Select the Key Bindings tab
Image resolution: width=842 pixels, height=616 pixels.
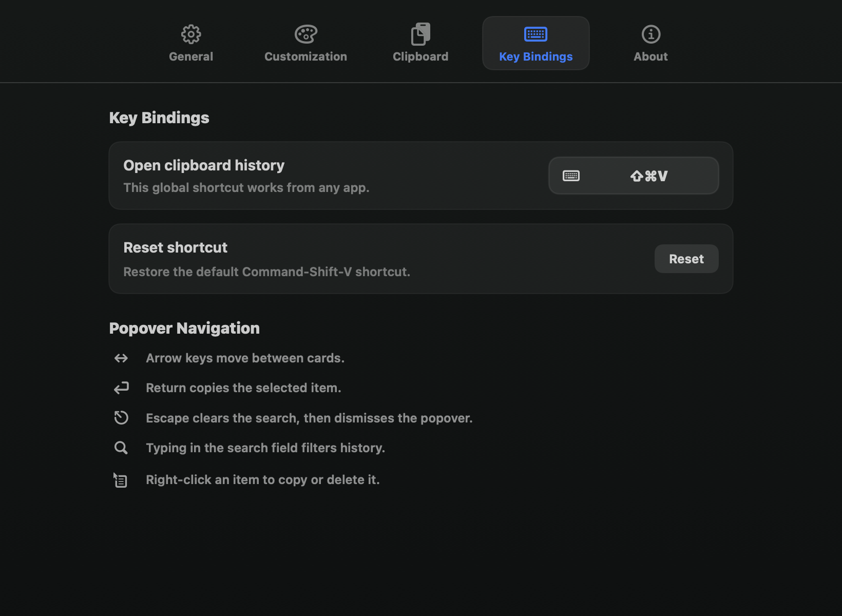535,43
